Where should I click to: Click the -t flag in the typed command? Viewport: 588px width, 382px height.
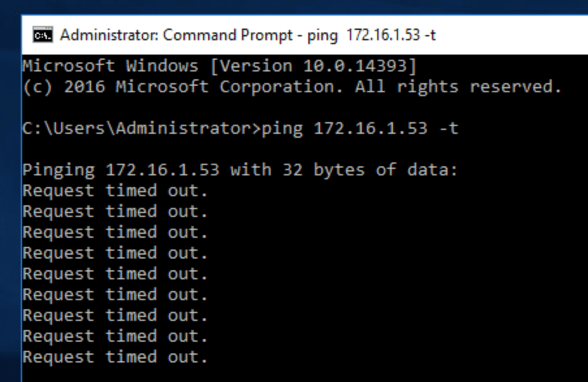pos(449,128)
